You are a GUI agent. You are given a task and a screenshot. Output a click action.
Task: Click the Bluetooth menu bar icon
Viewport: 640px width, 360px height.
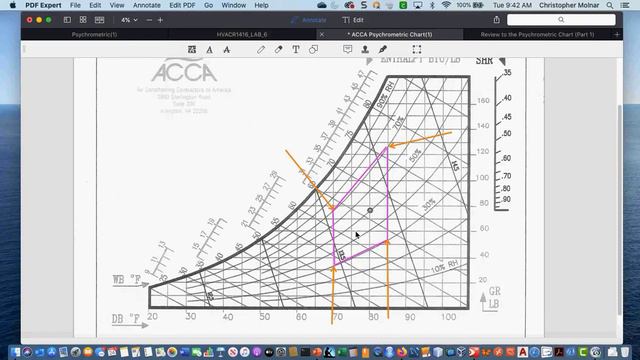click(x=432, y=5)
